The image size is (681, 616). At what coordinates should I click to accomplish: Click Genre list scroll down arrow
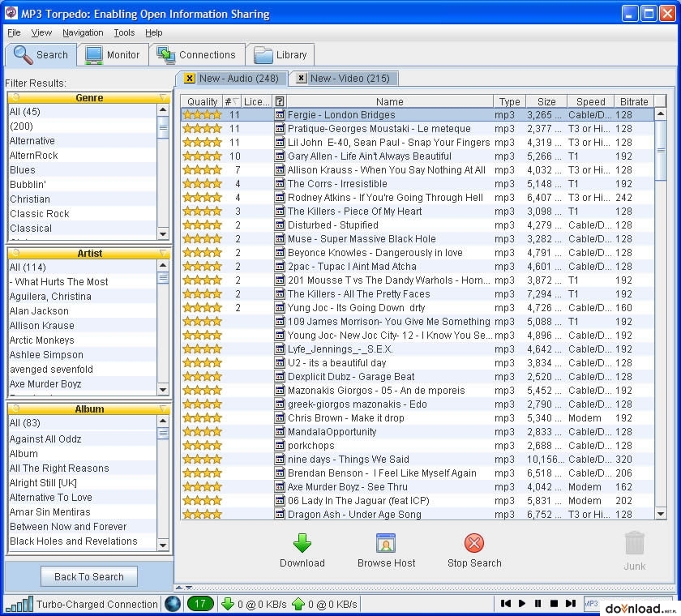(x=163, y=234)
